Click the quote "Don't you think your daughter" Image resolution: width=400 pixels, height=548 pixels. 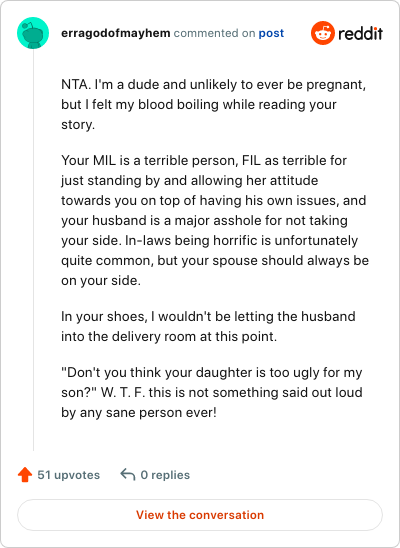pyautogui.click(x=212, y=373)
